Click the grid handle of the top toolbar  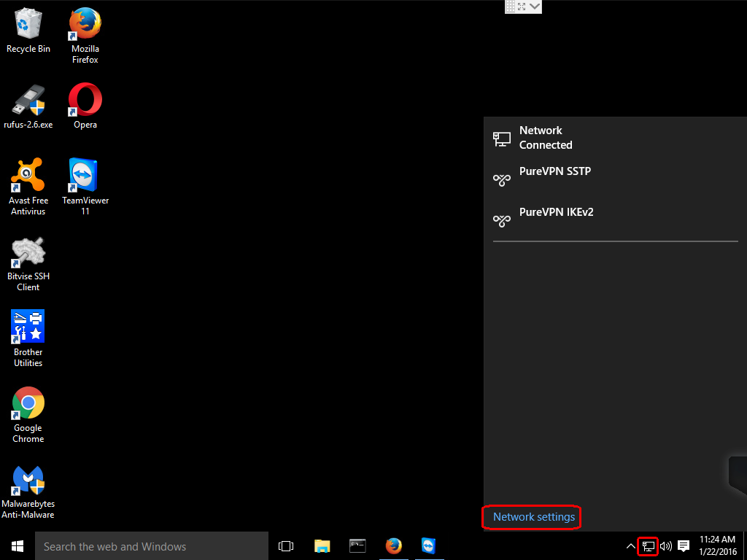(x=510, y=7)
